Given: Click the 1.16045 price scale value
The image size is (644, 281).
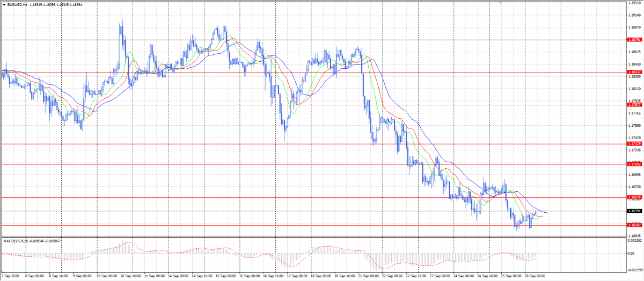Looking at the screenshot, I should point(634,236).
